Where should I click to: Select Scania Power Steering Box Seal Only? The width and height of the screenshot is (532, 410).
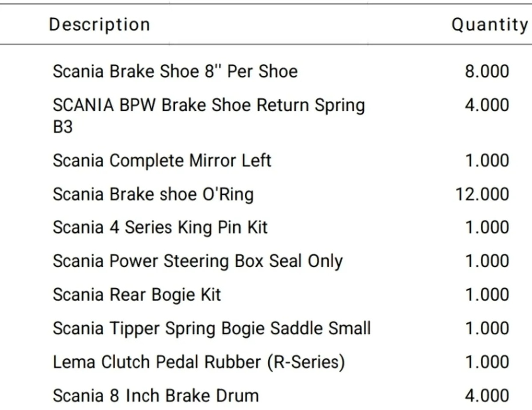coord(197,261)
